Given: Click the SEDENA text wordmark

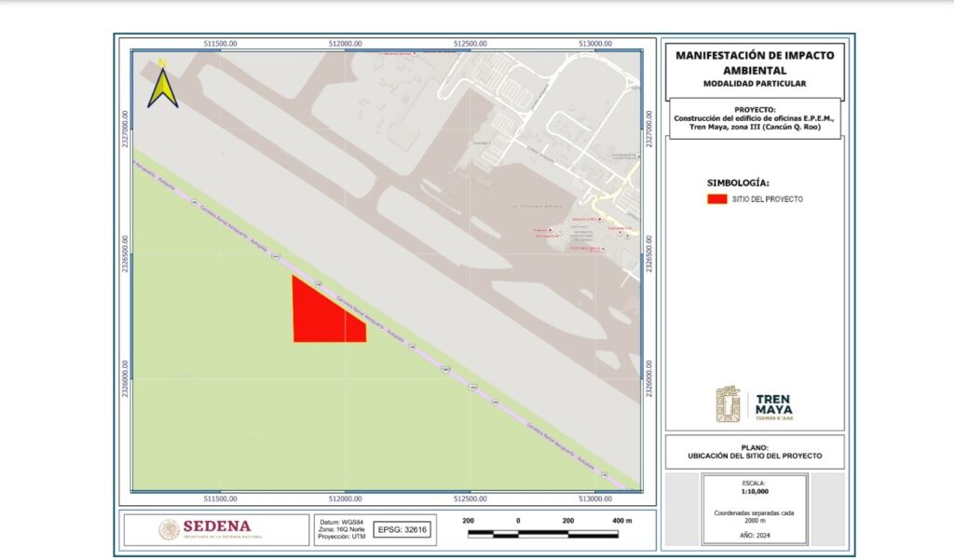Looking at the screenshot, I should pos(217,526).
